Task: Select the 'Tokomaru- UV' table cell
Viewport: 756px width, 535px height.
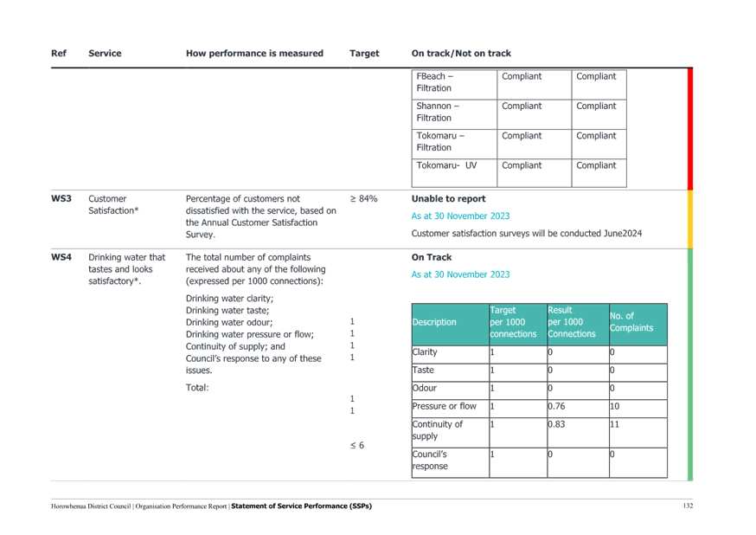Action: coord(454,172)
